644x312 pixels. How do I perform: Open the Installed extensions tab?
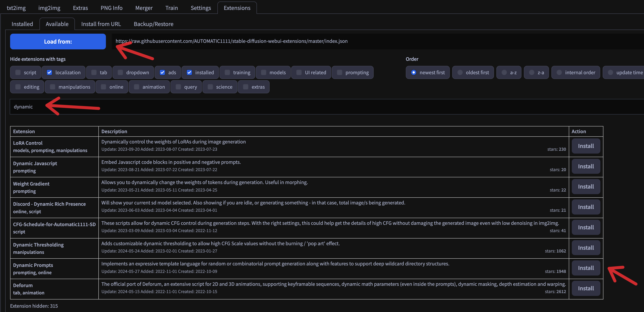22,24
